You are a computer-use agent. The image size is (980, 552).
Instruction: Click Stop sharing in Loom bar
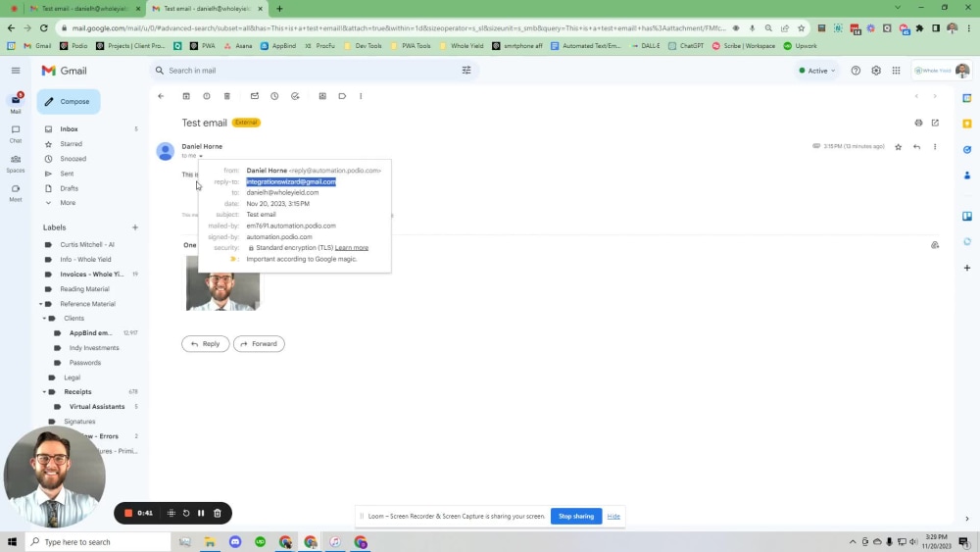(575, 517)
